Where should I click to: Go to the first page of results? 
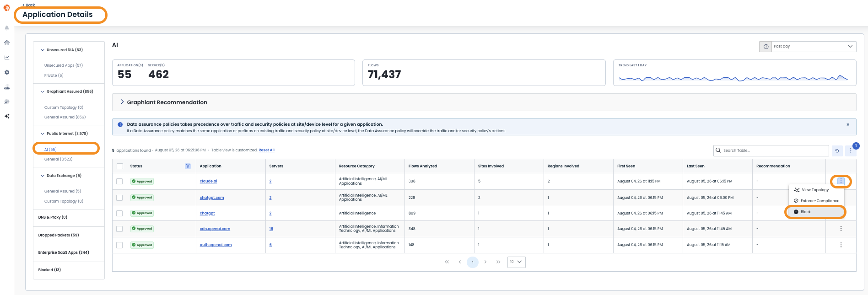click(x=447, y=262)
